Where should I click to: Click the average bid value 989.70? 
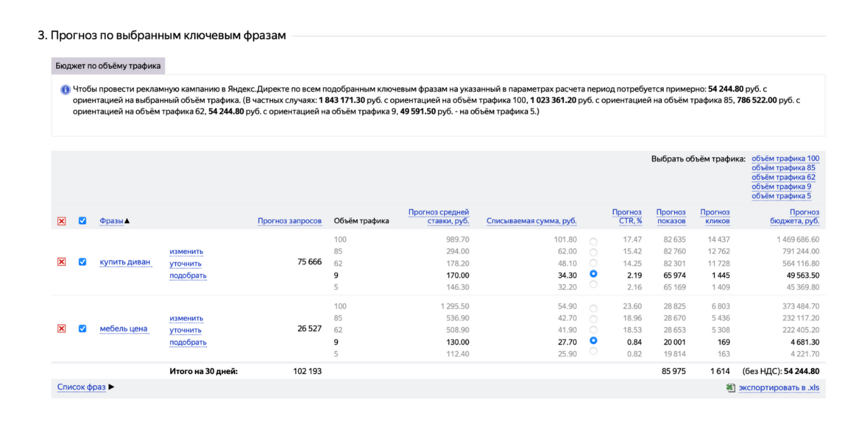(x=458, y=240)
